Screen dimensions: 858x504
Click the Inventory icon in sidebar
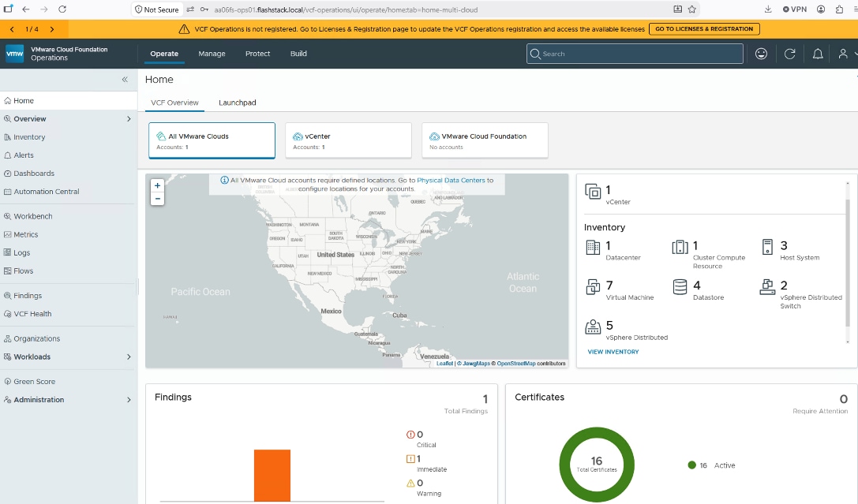[8, 137]
